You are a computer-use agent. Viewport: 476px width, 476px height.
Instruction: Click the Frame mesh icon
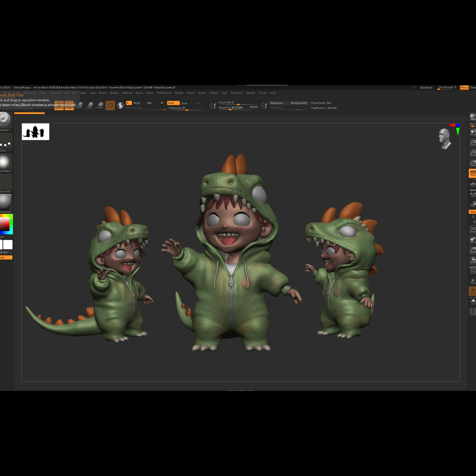coord(473,230)
